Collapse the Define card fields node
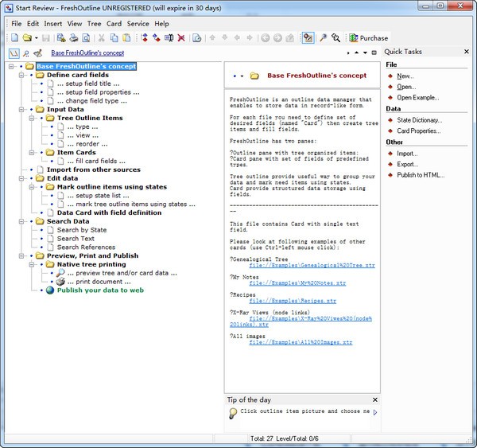 click(x=21, y=75)
